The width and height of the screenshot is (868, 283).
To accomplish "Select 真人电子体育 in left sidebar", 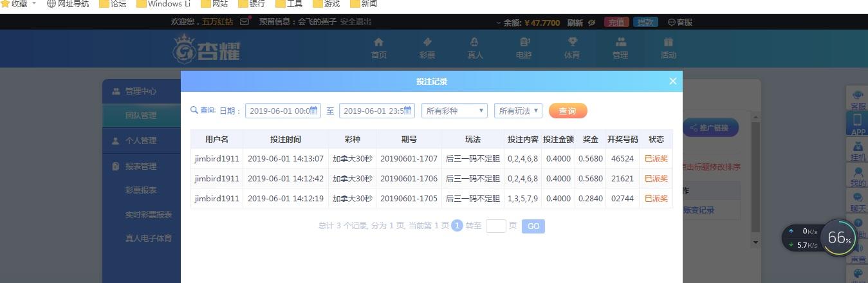I will coord(149,239).
